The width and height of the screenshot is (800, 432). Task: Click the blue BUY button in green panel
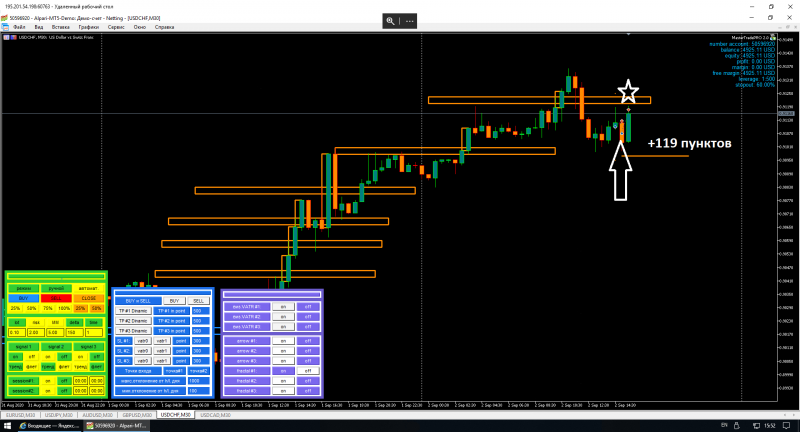pos(23,298)
